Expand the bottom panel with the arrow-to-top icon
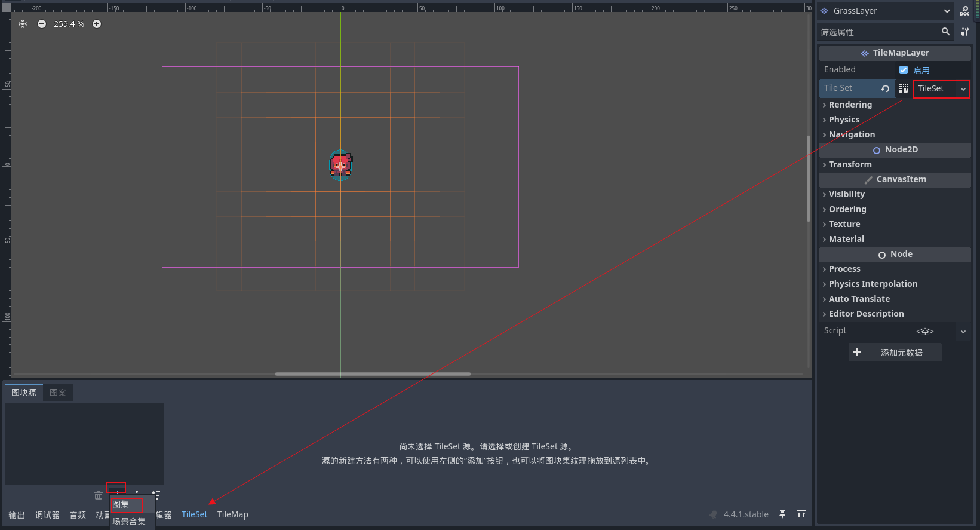The height and width of the screenshot is (530, 980). (x=801, y=514)
